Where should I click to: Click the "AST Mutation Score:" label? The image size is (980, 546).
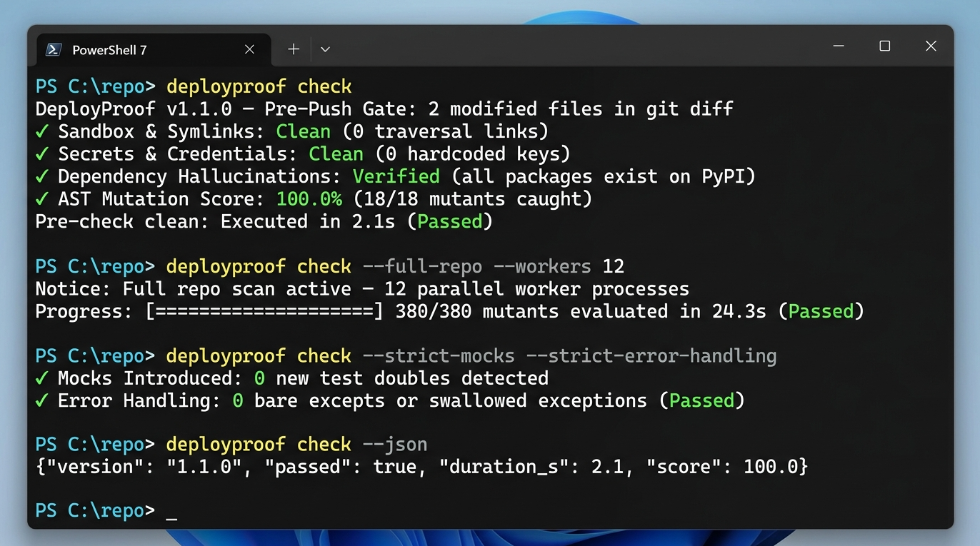[161, 199]
